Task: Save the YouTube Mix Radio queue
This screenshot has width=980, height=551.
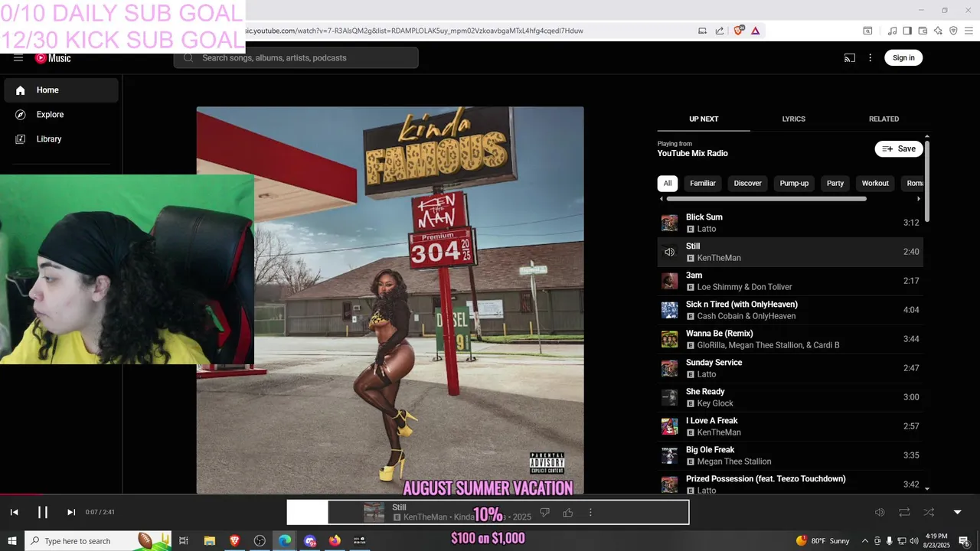Action: tap(899, 149)
